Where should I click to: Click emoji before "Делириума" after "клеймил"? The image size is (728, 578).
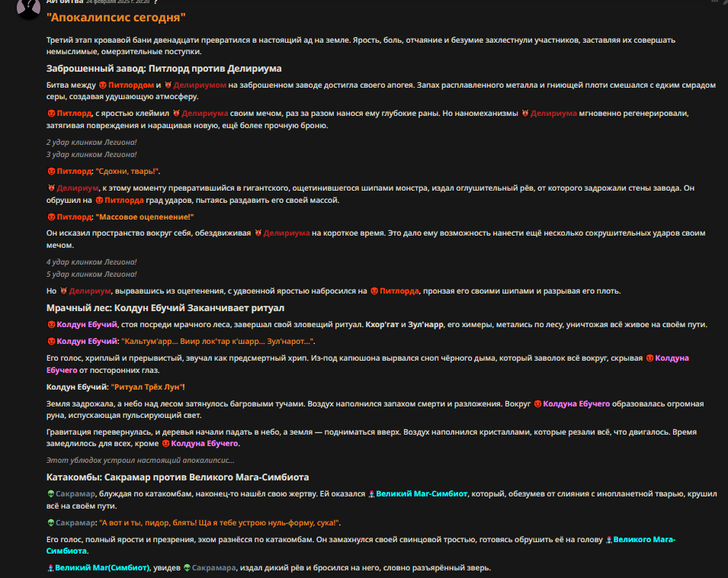[176, 114]
